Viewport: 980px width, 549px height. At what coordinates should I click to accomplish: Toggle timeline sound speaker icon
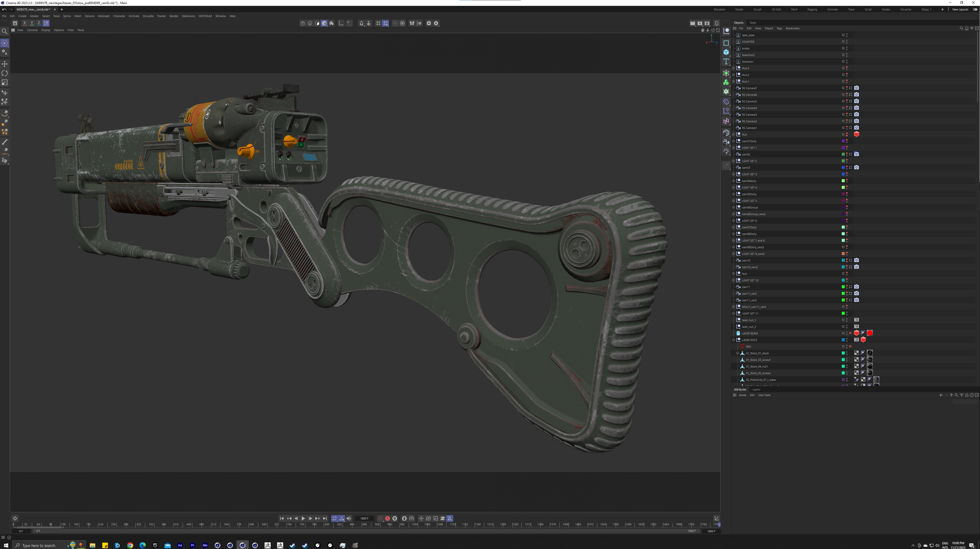tap(348, 519)
